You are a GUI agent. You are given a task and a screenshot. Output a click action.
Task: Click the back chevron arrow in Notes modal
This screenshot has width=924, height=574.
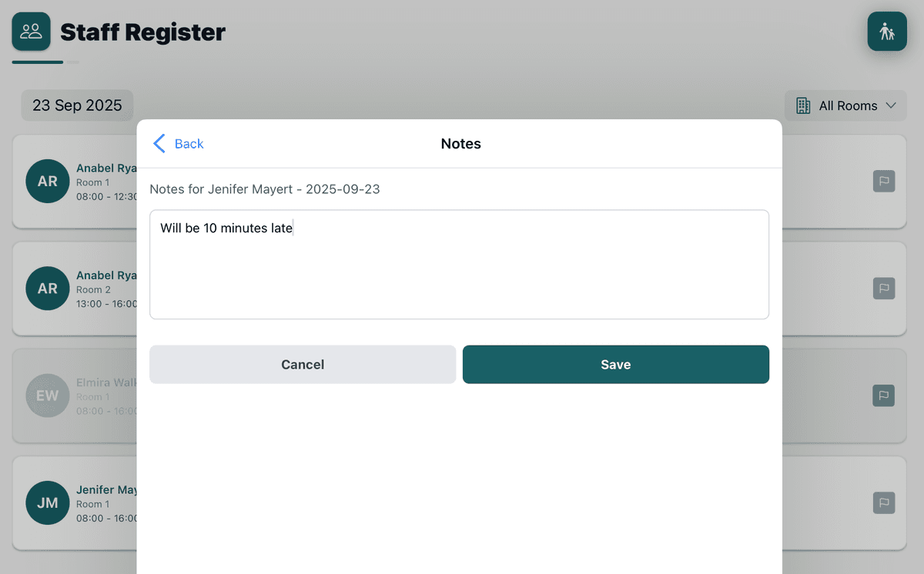coord(159,143)
